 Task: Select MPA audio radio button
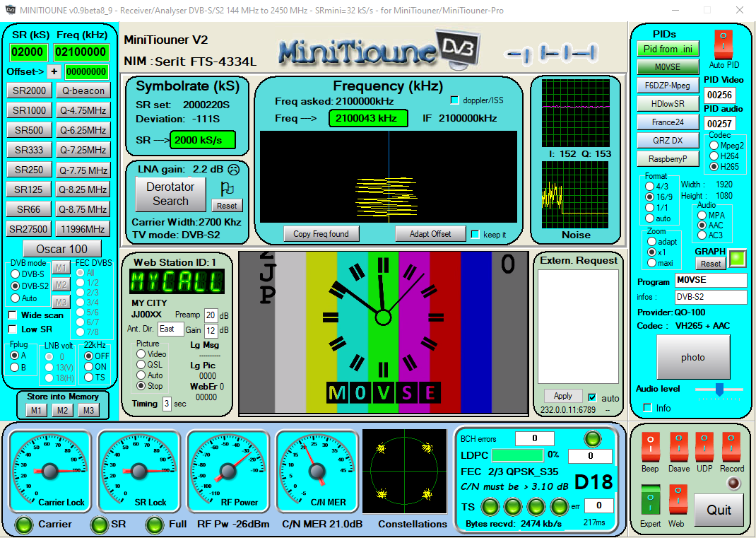pyautogui.click(x=702, y=215)
